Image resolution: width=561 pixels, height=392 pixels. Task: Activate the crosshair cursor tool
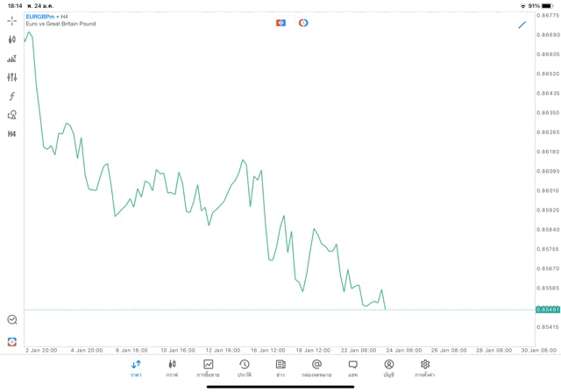coord(11,20)
